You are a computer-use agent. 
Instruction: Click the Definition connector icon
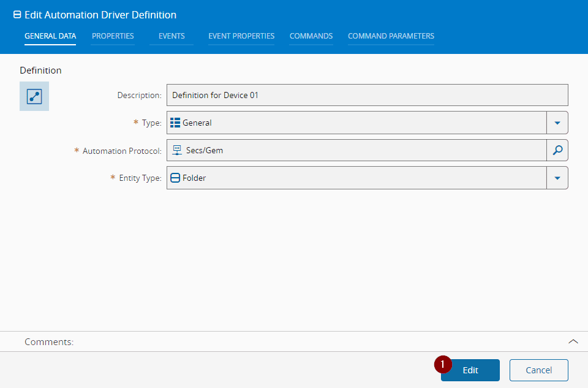coord(34,96)
